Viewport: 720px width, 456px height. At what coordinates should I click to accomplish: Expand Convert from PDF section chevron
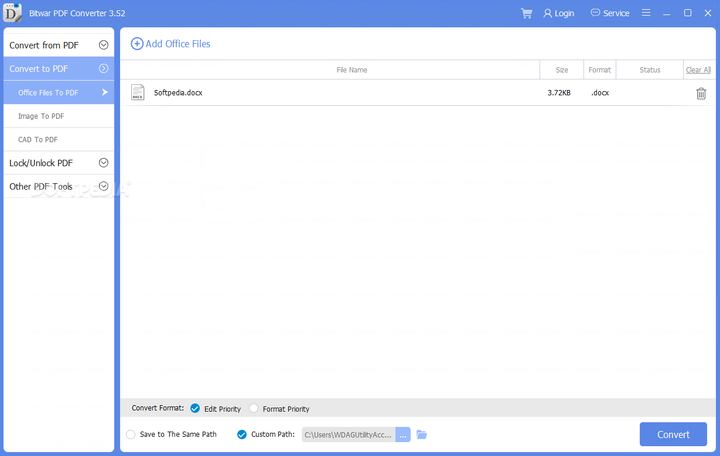coord(104,45)
